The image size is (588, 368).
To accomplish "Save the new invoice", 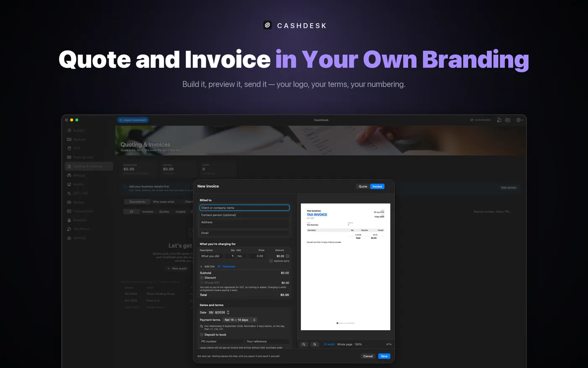I will (384, 356).
